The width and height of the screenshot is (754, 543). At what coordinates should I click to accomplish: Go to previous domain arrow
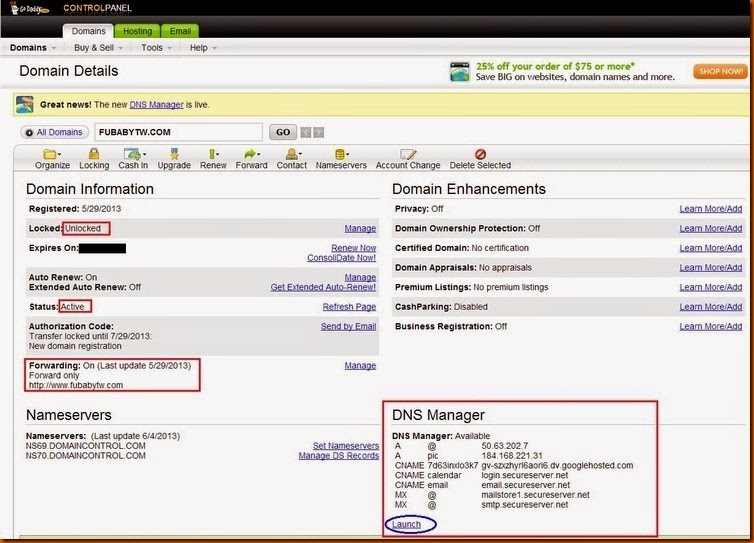click(x=306, y=132)
